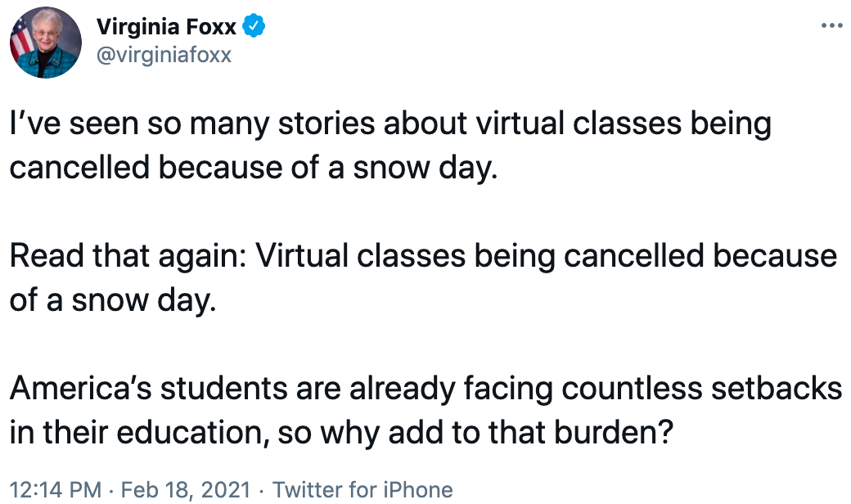
Task: Click the display name Virginia Foxx
Action: 166,27
